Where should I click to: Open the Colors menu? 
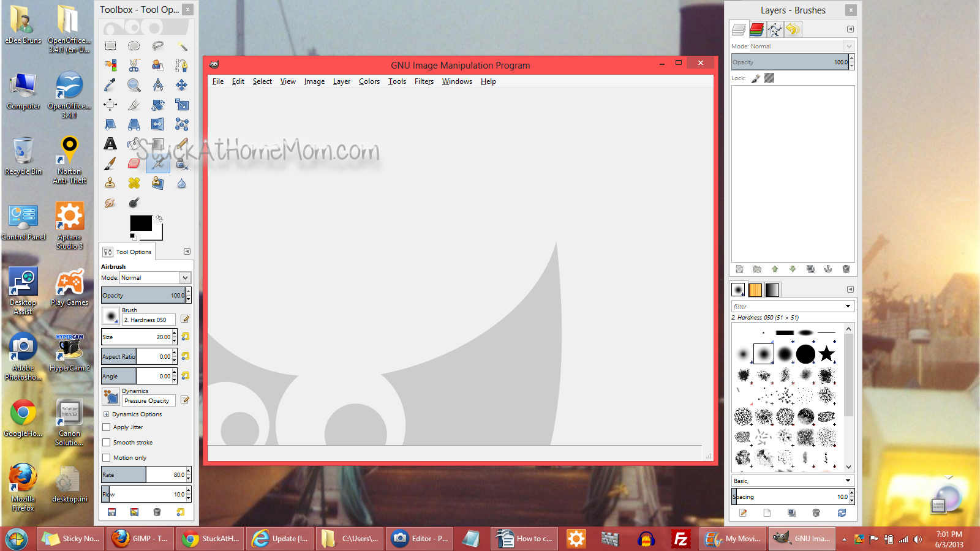tap(369, 81)
